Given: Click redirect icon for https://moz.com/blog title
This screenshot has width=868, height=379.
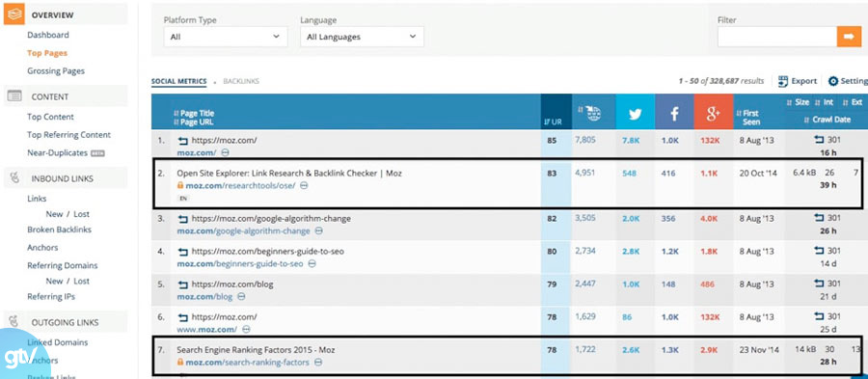Looking at the screenshot, I should tap(183, 284).
